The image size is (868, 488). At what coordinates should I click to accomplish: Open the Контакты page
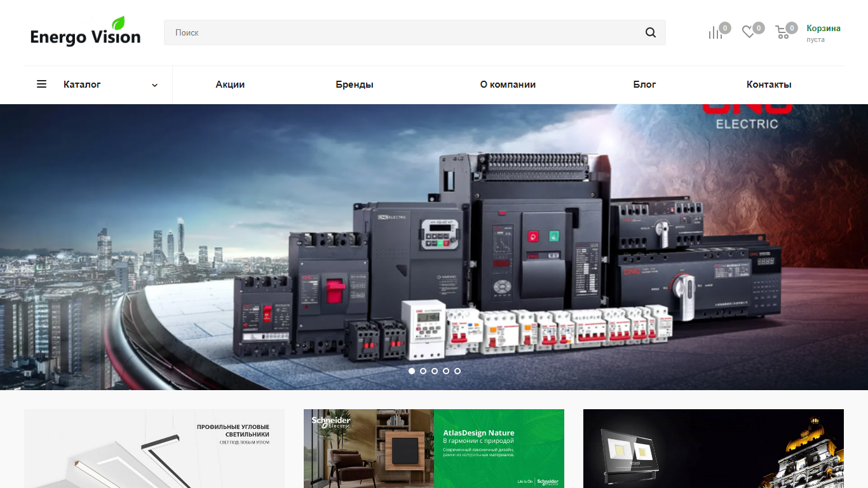click(769, 85)
